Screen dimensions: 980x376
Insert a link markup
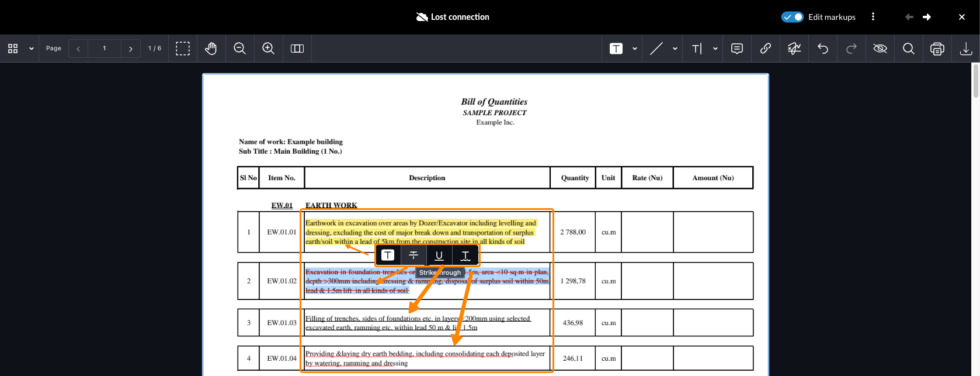point(766,49)
